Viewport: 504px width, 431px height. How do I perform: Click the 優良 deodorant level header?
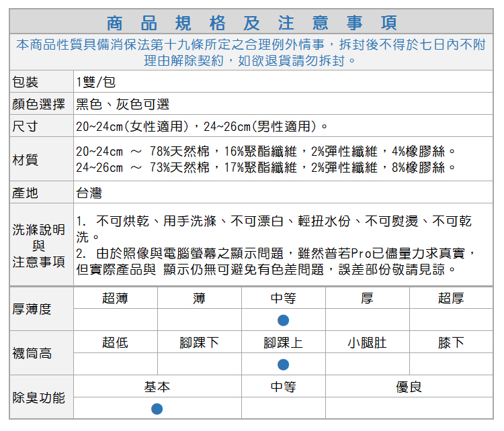(x=409, y=387)
